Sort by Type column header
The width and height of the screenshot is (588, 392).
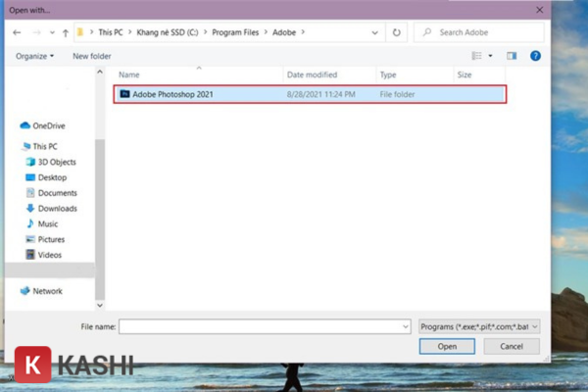(x=388, y=74)
